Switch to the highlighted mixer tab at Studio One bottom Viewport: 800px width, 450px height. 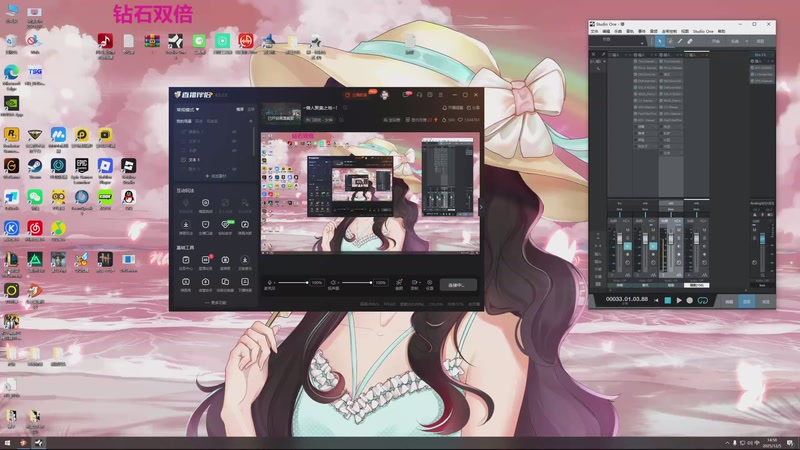click(x=746, y=302)
